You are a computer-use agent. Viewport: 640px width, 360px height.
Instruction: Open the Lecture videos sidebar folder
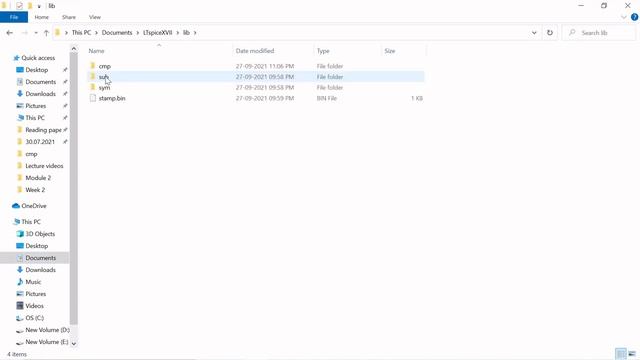pyautogui.click(x=44, y=166)
